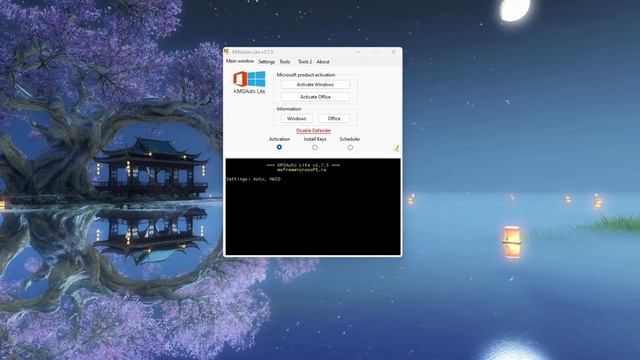Open the Tools tab
Viewport: 640px width, 360px height.
[285, 62]
